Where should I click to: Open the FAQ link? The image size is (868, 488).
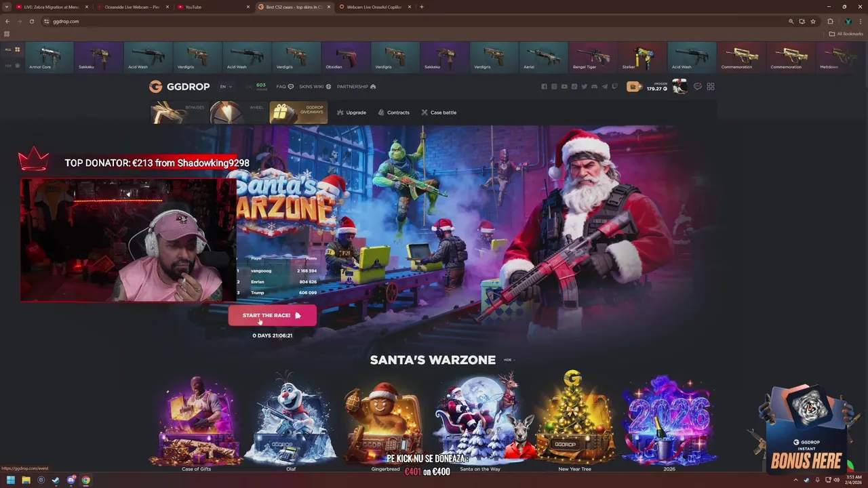285,87
